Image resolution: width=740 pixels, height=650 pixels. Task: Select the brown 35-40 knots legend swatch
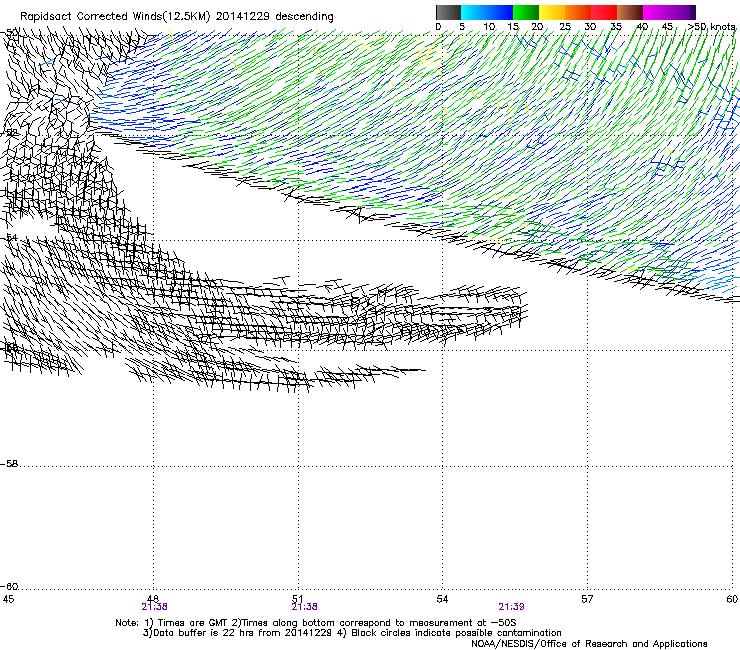click(630, 12)
